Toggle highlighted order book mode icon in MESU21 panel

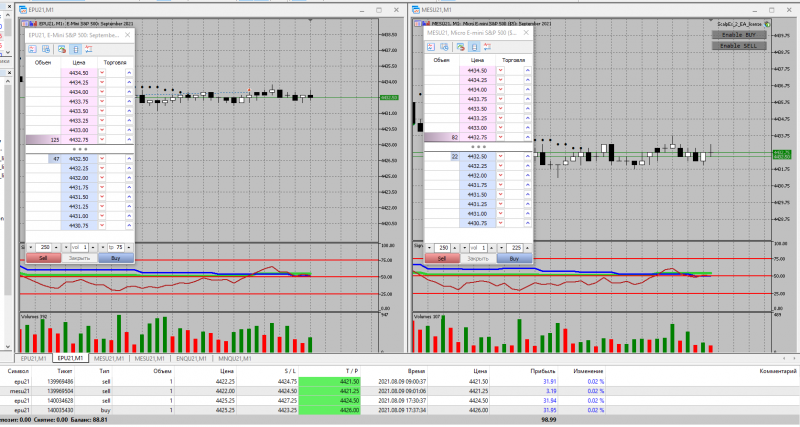474,47
